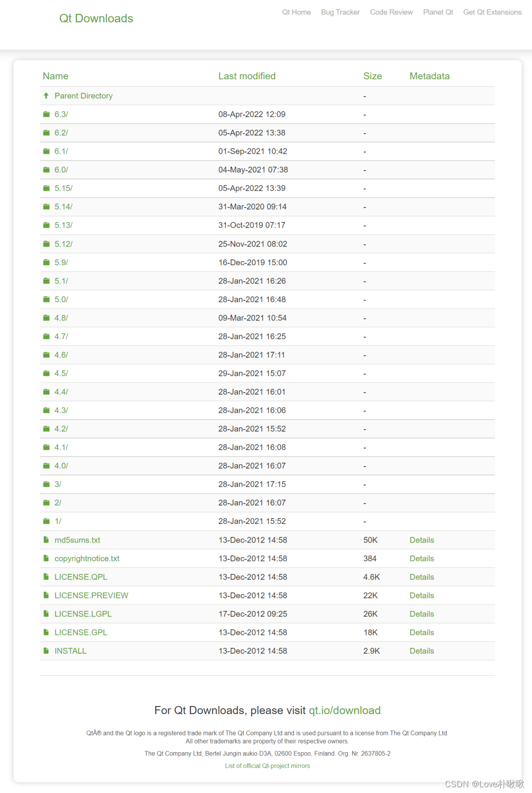The width and height of the screenshot is (532, 793).
Task: Go to Bug Tracker in top navigation
Action: [340, 12]
